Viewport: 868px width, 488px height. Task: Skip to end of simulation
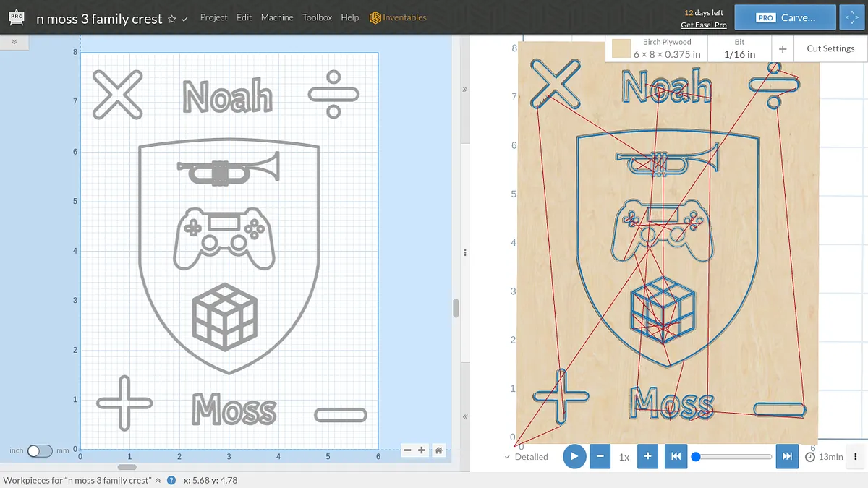click(787, 456)
